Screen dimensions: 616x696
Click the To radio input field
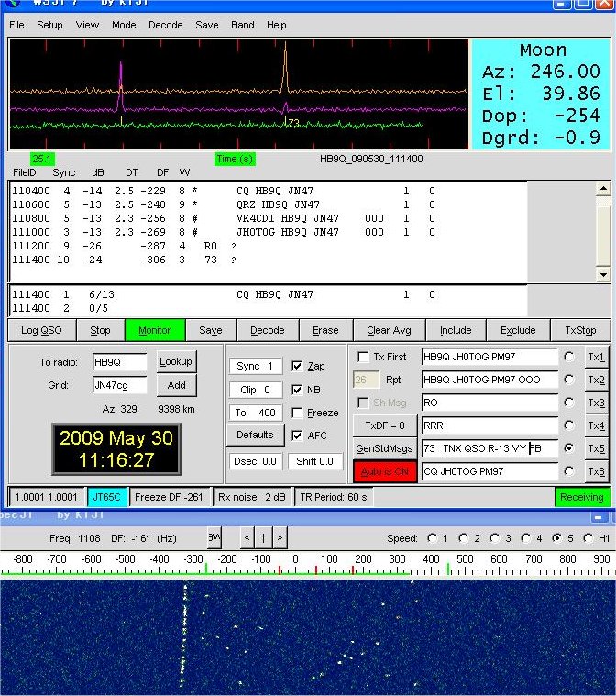pyautogui.click(x=119, y=362)
